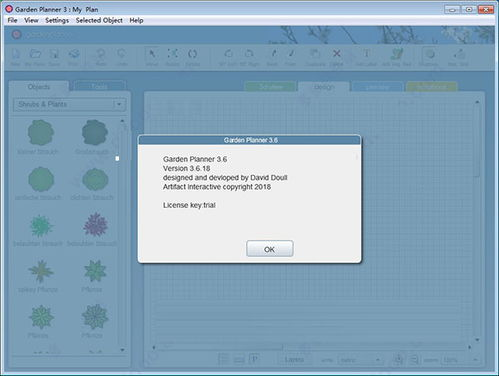The width and height of the screenshot is (499, 376).
Task: Toggle the grid icon below the canvas
Action: pyautogui.click(x=224, y=359)
